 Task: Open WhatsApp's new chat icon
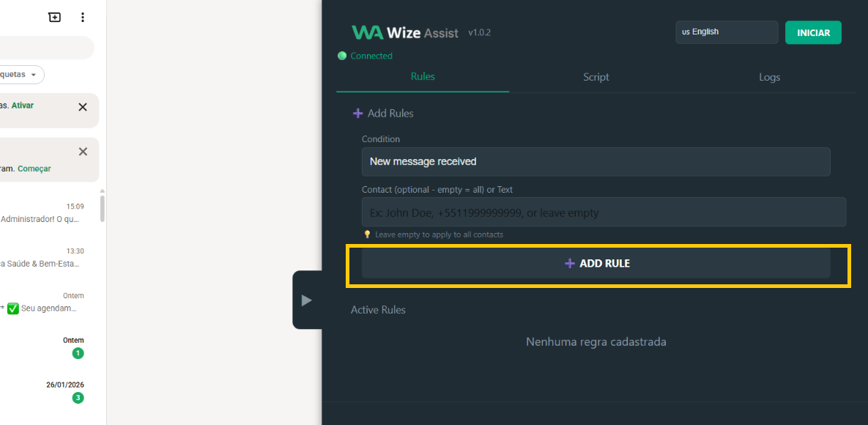coord(53,17)
